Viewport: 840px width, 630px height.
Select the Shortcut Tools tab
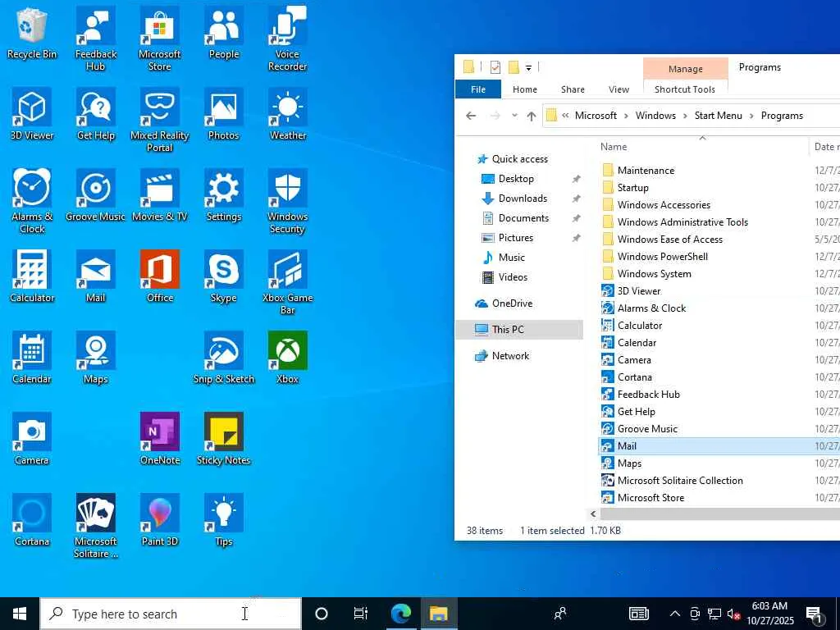click(x=685, y=89)
